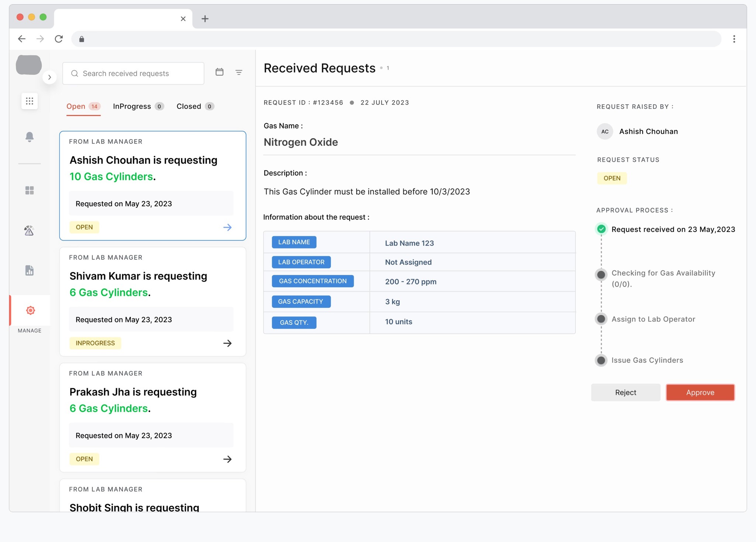Click the filter lines icon
The image size is (756, 542).
click(x=239, y=72)
